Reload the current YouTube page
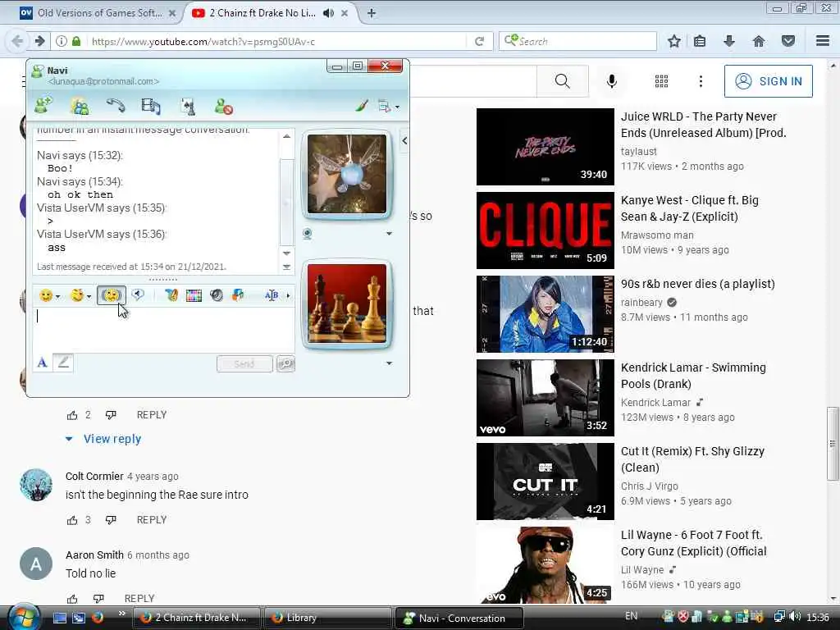Image resolution: width=840 pixels, height=630 pixels. click(x=479, y=41)
